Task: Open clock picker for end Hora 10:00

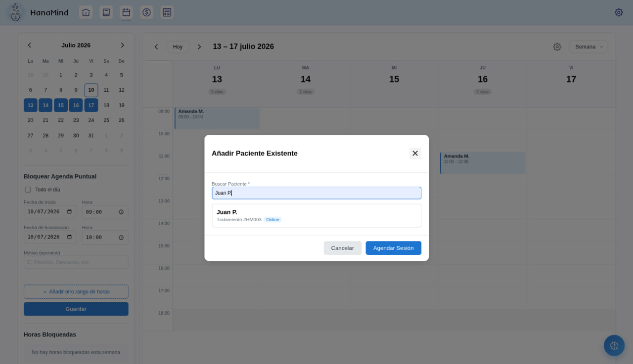Action: (121, 237)
